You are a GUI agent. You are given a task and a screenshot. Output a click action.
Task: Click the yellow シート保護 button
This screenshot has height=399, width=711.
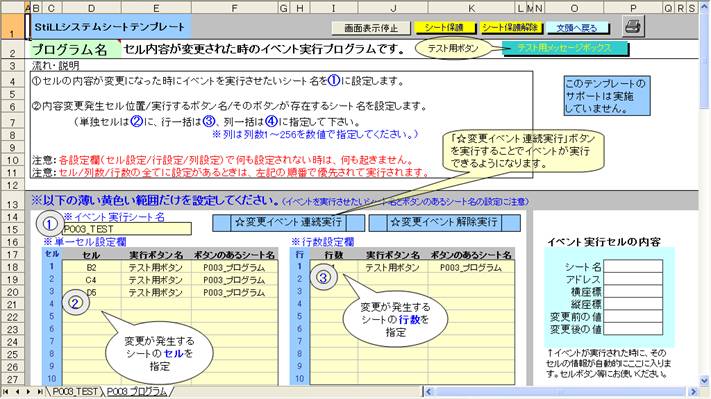point(444,28)
